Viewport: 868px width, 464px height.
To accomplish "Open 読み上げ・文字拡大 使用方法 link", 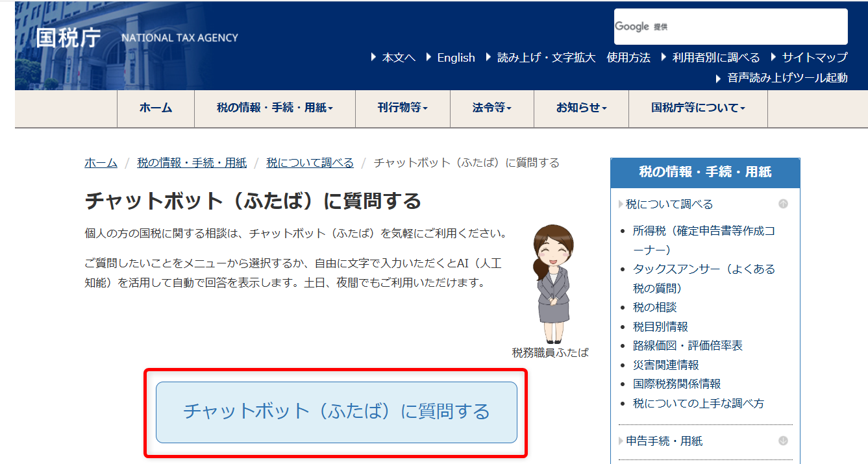I will 574,58.
